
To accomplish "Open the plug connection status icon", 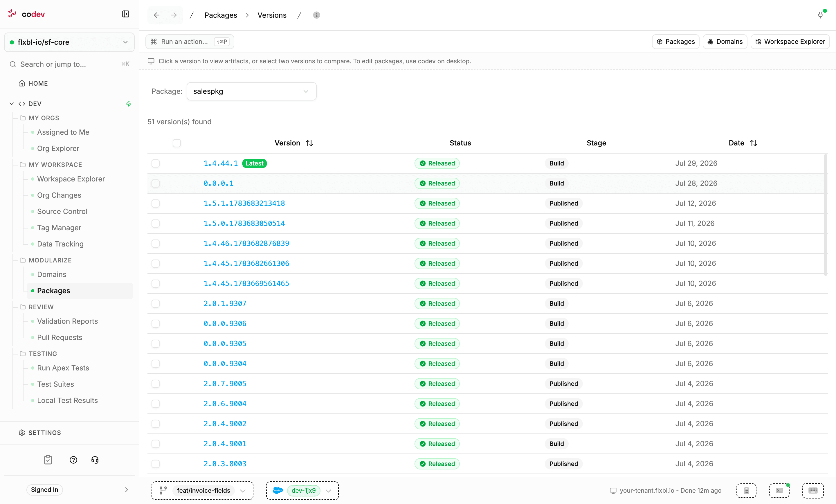I will click(x=820, y=15).
